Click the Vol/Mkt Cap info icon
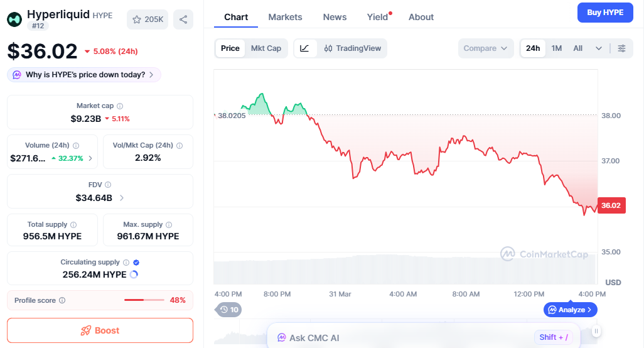The image size is (644, 348). tap(180, 146)
